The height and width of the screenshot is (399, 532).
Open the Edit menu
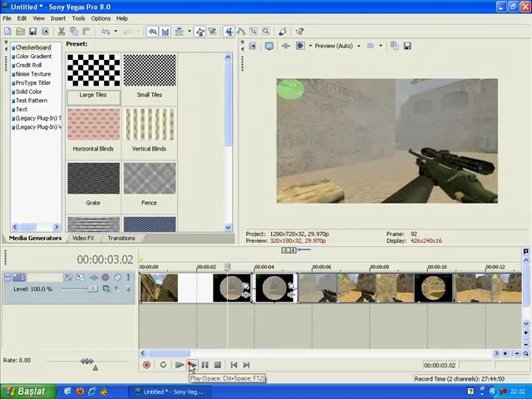pos(22,18)
